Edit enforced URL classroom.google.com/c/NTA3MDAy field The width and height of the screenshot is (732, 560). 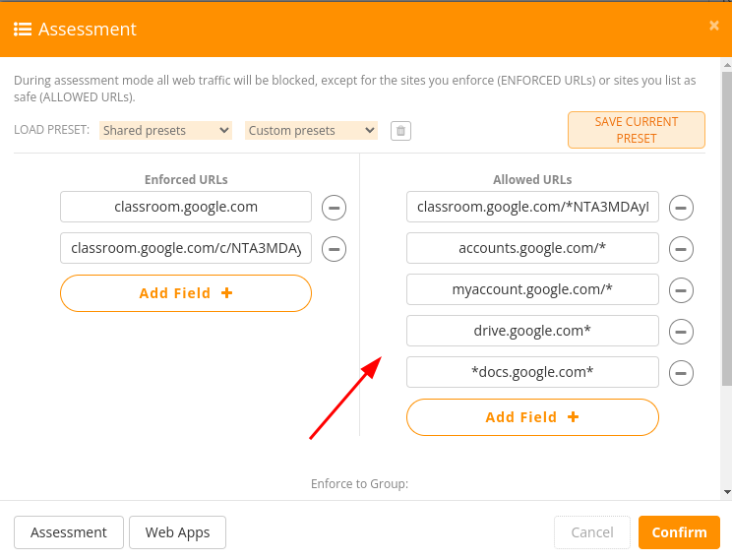(186, 248)
